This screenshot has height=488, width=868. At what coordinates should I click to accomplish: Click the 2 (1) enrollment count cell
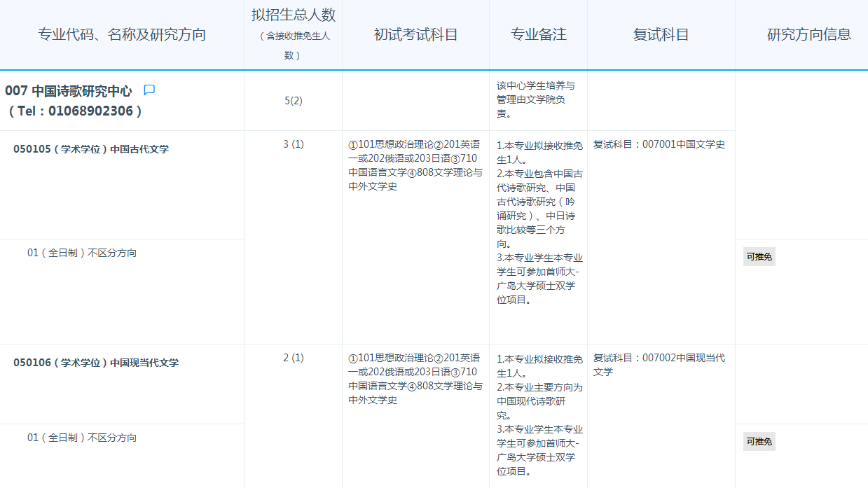[x=293, y=358]
